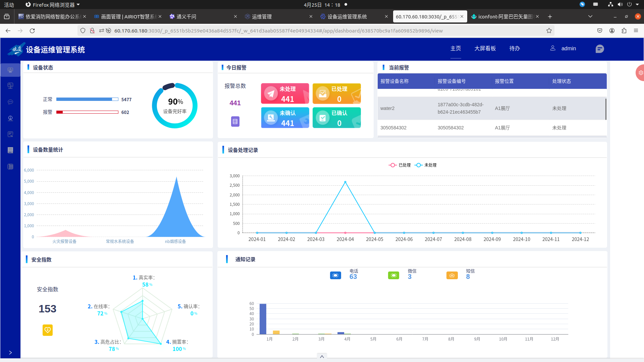Click the 90% device health ring
This screenshot has width=644, height=362.
[175, 106]
